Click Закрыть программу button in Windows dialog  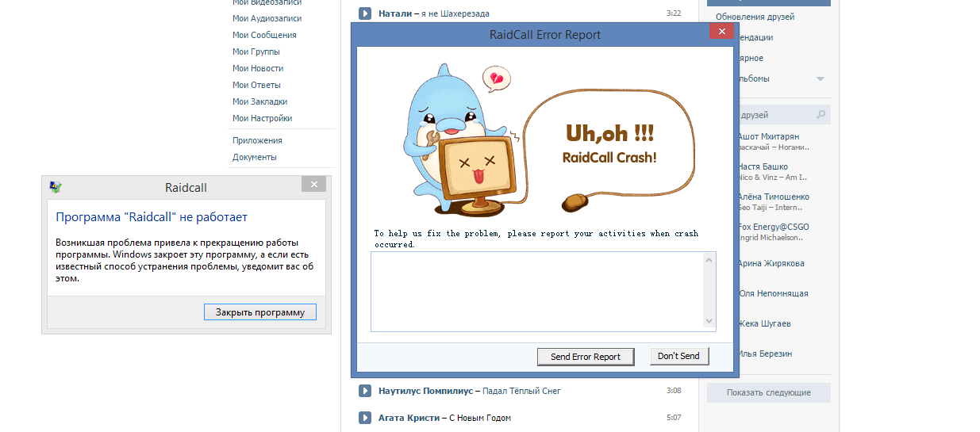pyautogui.click(x=260, y=312)
